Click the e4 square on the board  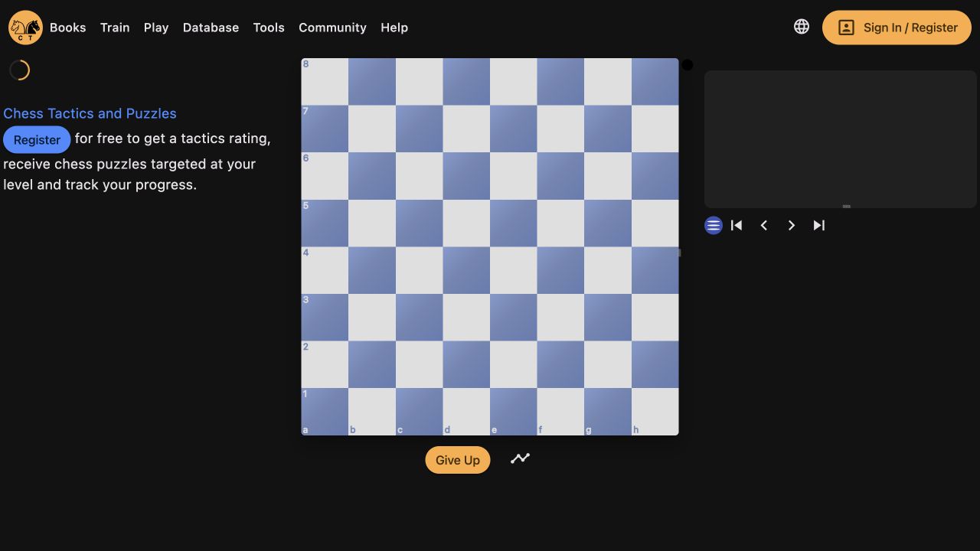coord(514,270)
